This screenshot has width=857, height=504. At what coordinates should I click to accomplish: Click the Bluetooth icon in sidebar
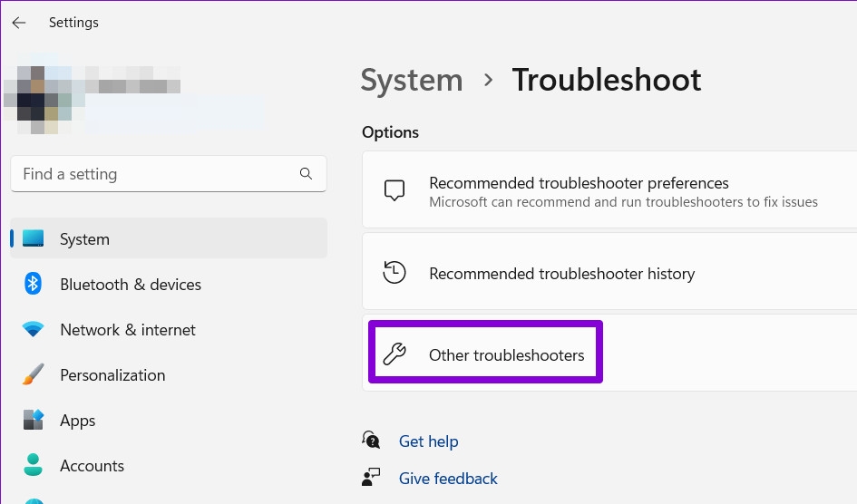coord(33,284)
